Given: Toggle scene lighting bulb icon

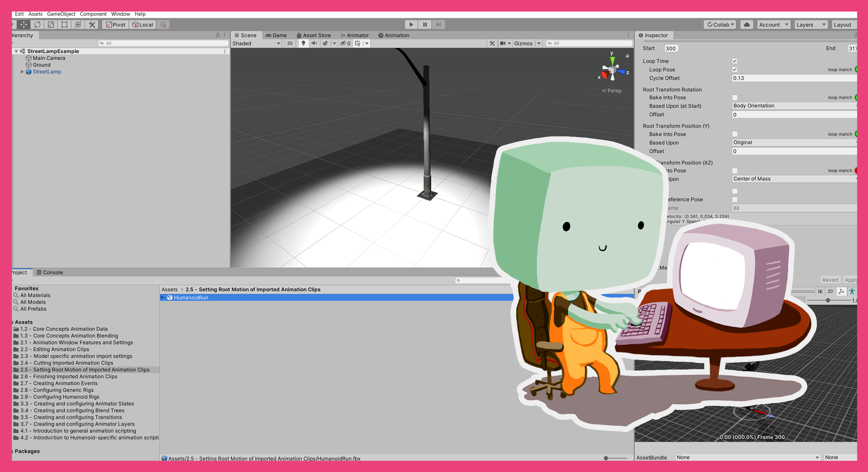Looking at the screenshot, I should pyautogui.click(x=303, y=43).
